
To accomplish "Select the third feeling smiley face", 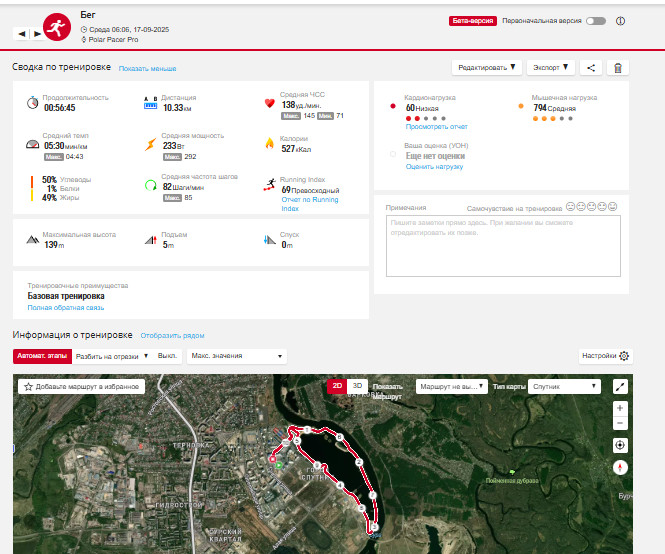I will [x=592, y=207].
